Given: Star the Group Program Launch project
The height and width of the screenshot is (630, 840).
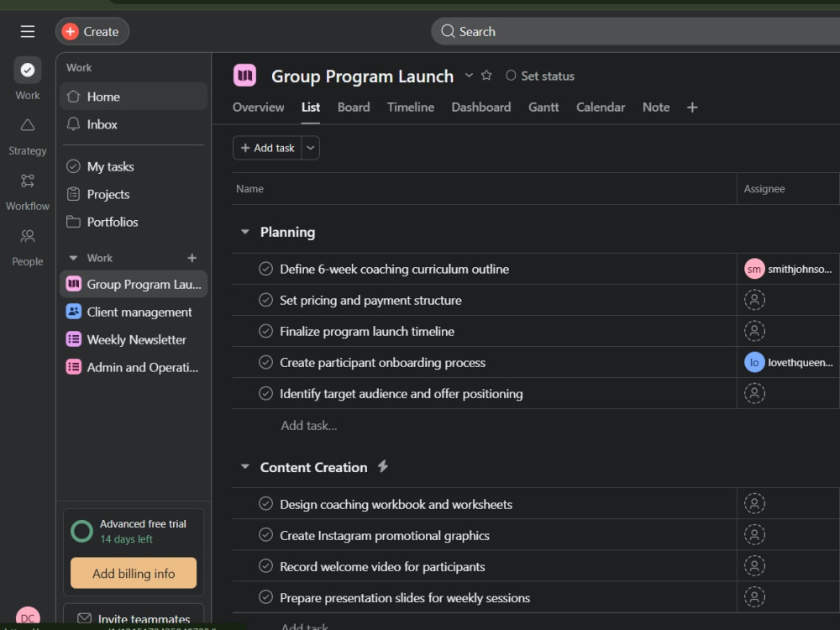Looking at the screenshot, I should (x=486, y=76).
